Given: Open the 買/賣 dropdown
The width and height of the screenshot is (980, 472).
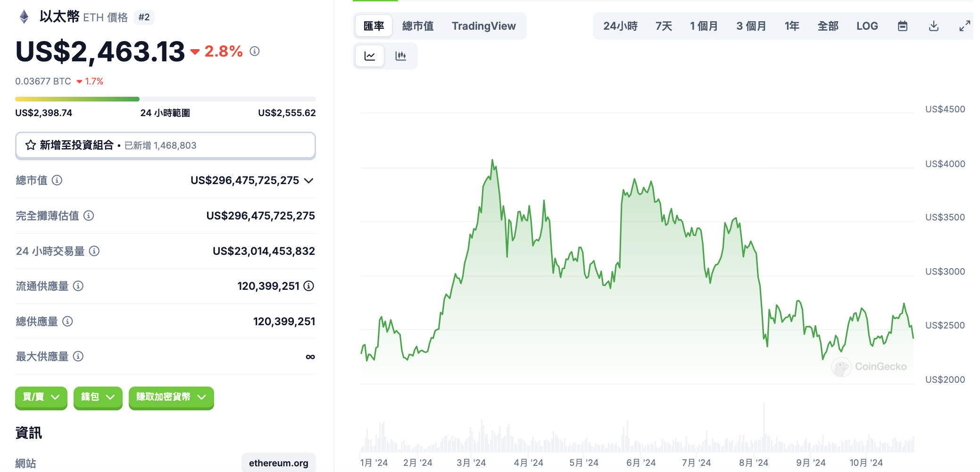Looking at the screenshot, I should [41, 397].
